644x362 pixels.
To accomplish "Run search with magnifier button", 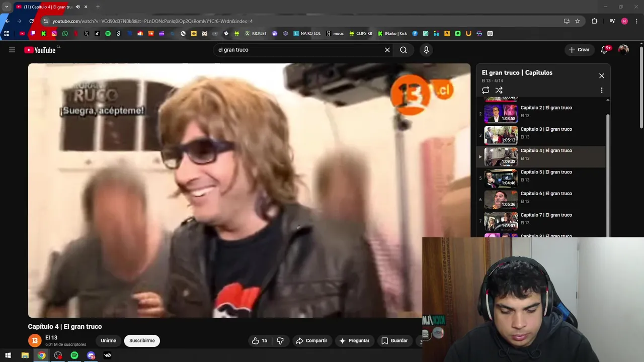I will [404, 50].
